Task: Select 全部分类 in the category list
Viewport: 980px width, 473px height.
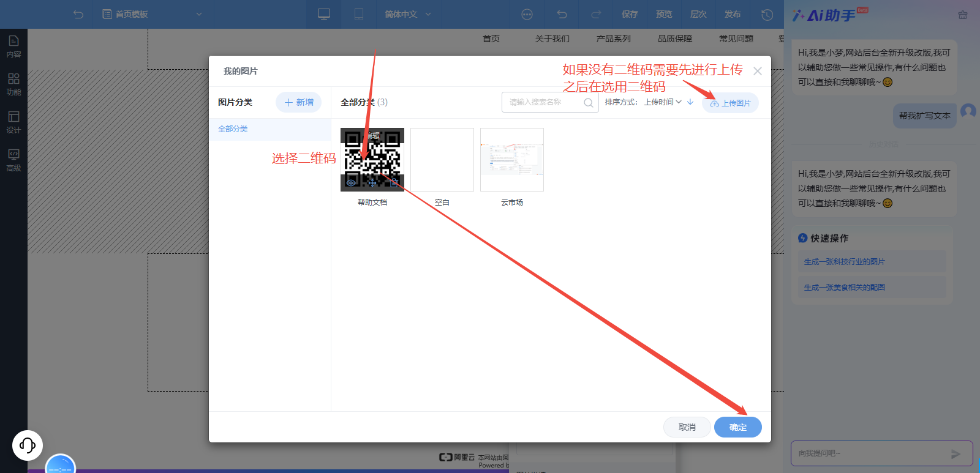Action: pyautogui.click(x=270, y=129)
